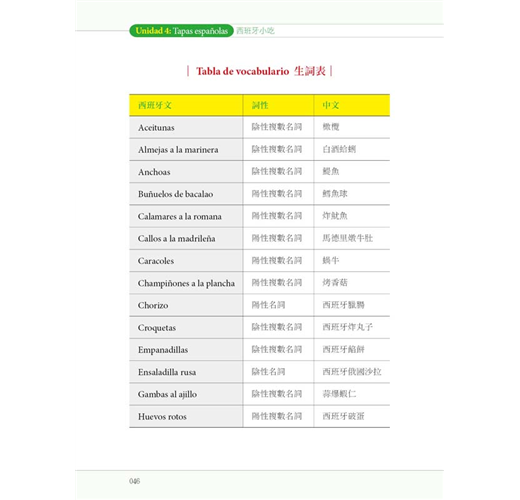Click the Empanadillas word
This screenshot has height=500, width=520.
(x=163, y=350)
